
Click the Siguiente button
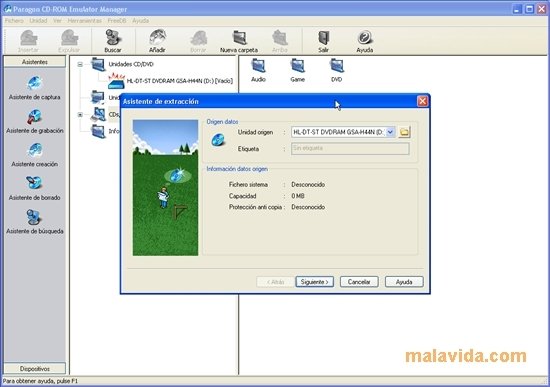point(315,282)
